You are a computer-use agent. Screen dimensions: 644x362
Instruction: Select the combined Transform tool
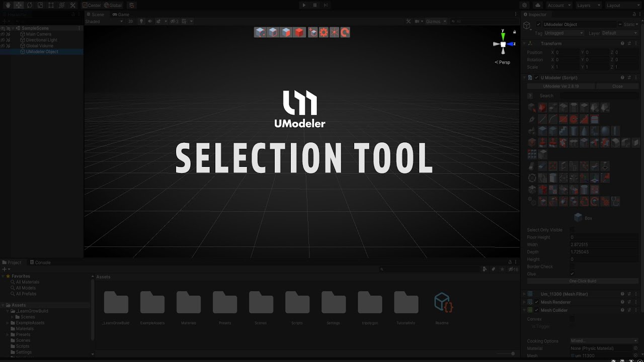pos(61,5)
